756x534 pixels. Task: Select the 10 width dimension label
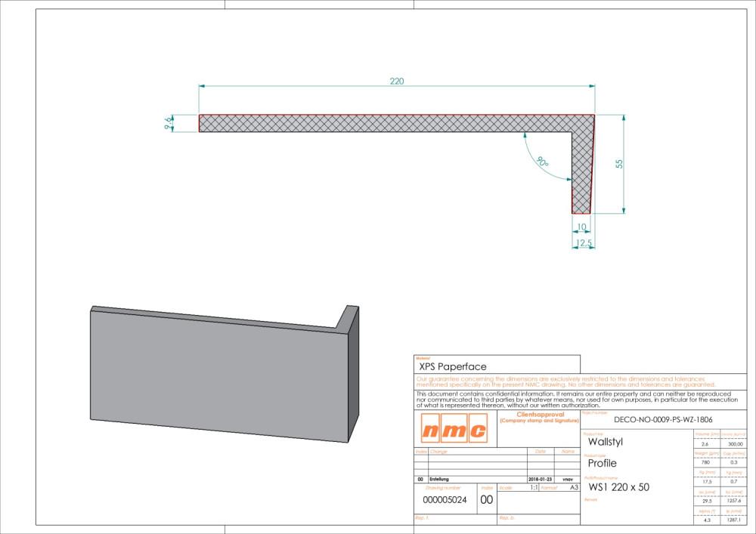pyautogui.click(x=581, y=227)
